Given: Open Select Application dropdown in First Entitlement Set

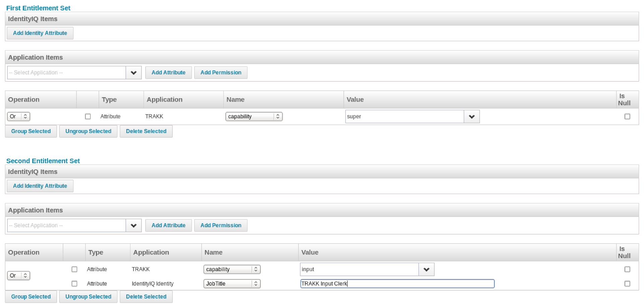Looking at the screenshot, I should (x=133, y=73).
